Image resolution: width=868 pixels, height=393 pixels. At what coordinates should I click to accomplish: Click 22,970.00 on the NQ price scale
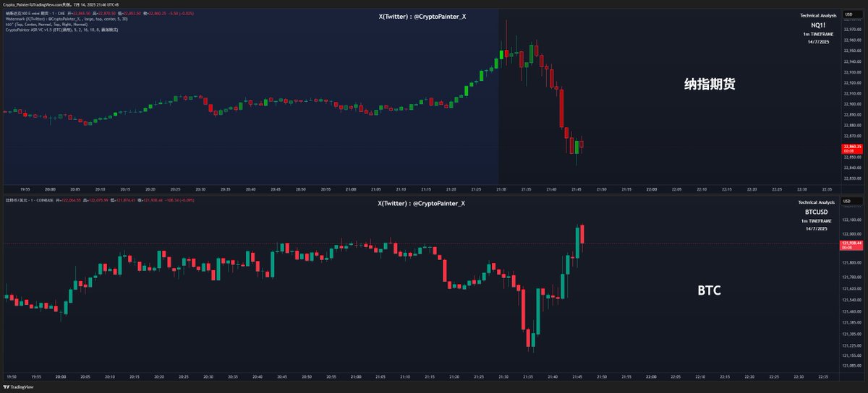coord(851,30)
